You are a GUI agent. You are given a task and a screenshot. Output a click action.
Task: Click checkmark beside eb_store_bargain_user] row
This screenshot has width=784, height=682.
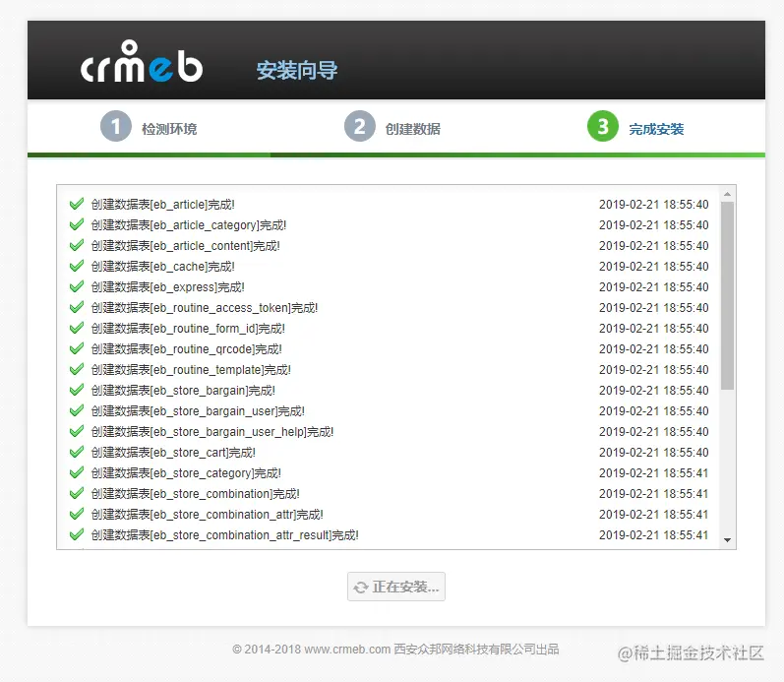[x=77, y=410]
